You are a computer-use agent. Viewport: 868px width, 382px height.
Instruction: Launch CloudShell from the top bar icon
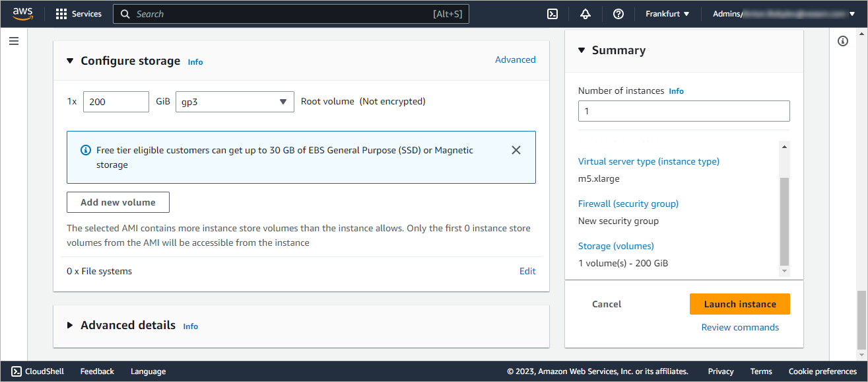click(x=553, y=14)
